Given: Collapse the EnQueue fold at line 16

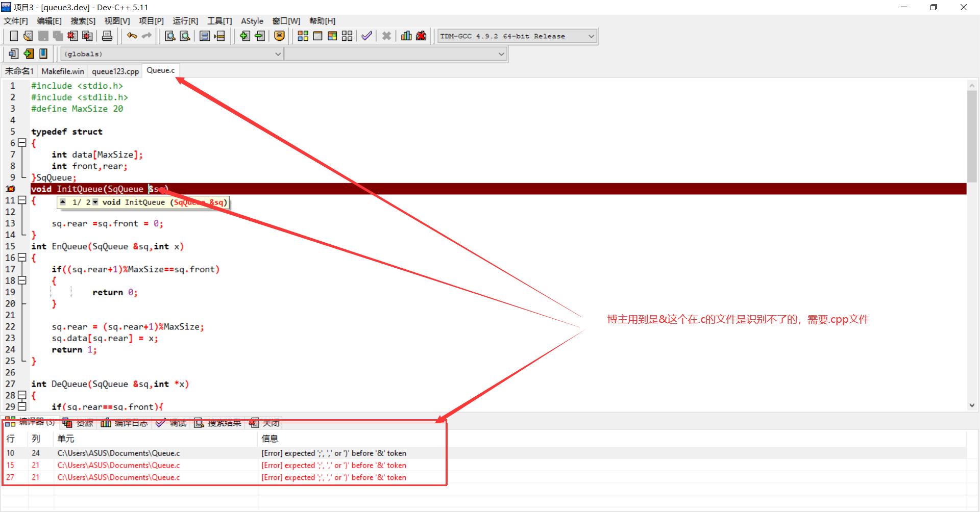Looking at the screenshot, I should 22,258.
